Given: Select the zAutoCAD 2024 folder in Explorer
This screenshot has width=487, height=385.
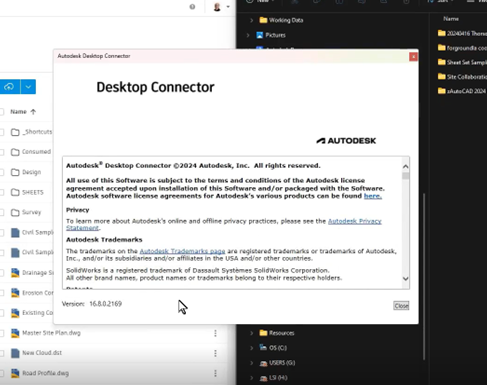Looking at the screenshot, I should pos(466,91).
